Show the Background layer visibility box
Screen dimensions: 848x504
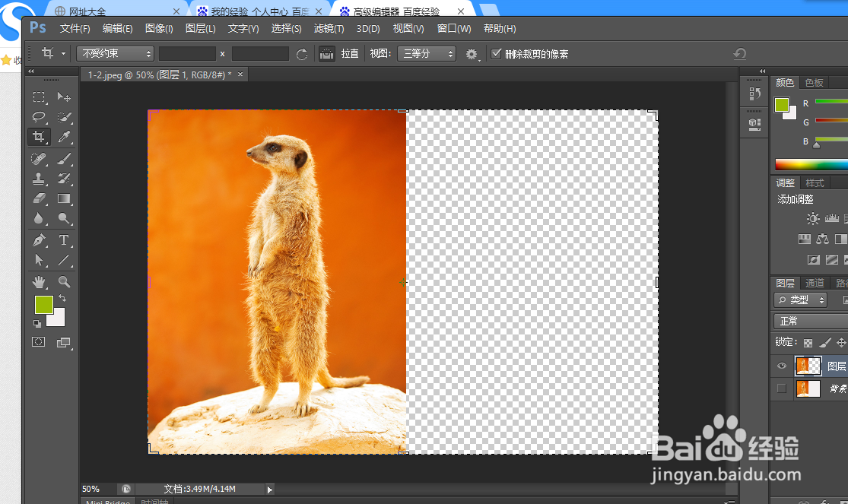[782, 388]
